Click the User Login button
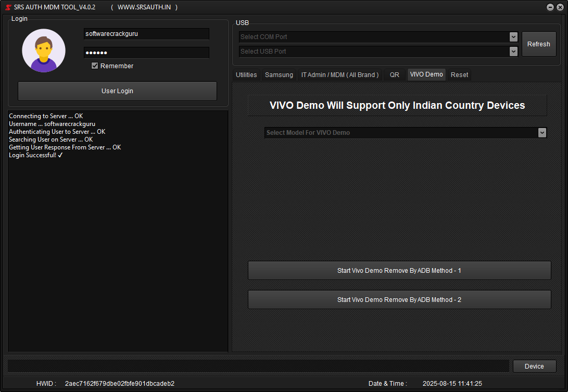Screen dimensions: 568x392 [x=117, y=91]
